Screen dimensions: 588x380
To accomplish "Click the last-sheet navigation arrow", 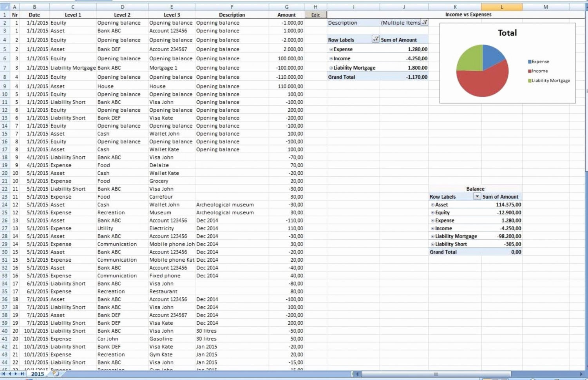I will [22, 374].
